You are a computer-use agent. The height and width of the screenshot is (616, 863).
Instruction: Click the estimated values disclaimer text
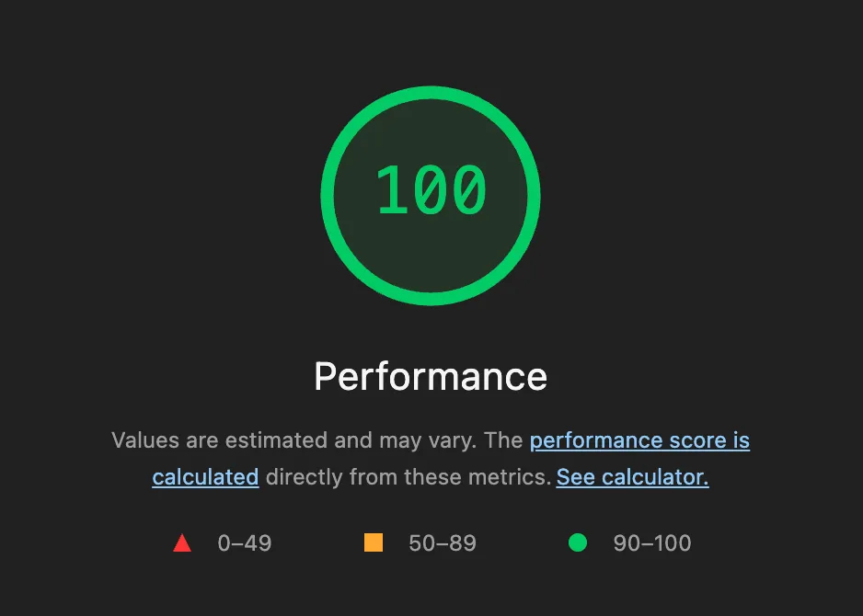(430, 458)
